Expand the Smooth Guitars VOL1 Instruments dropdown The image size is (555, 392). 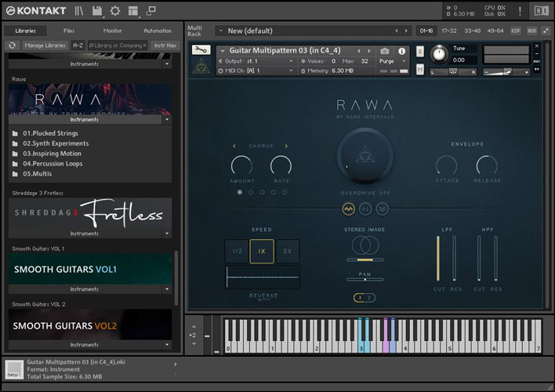[x=167, y=289]
